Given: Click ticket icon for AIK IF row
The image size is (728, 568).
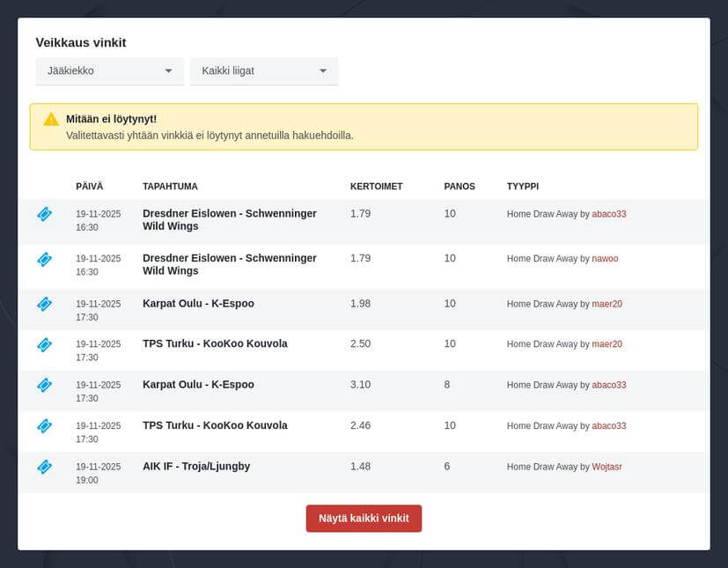Looking at the screenshot, I should [x=44, y=467].
